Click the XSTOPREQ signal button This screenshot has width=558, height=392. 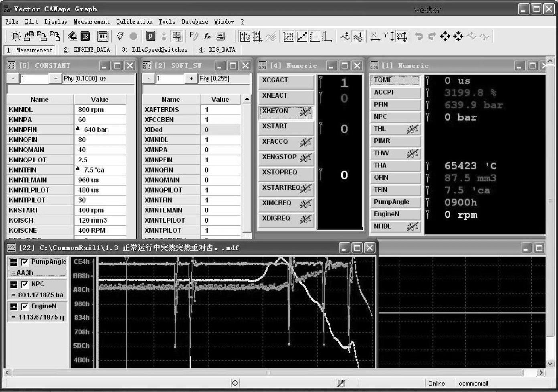click(286, 173)
